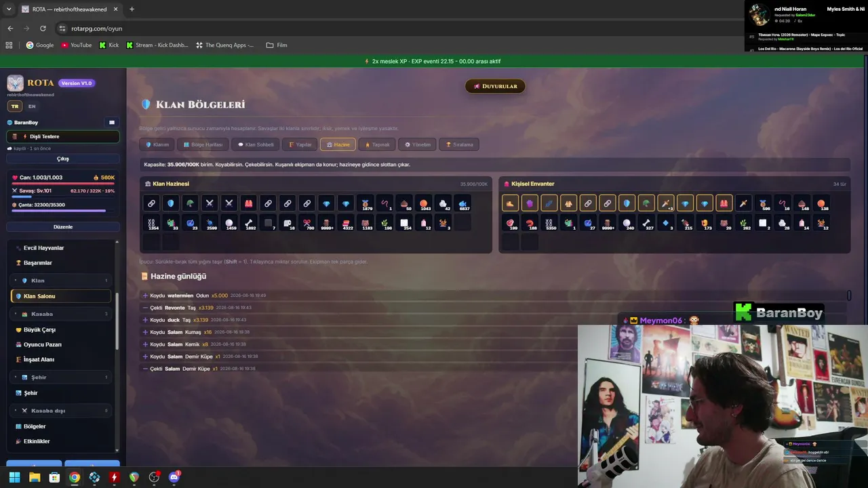Image resolution: width=868 pixels, height=488 pixels.
Task: Open the Bölge Haritası tab
Action: (203, 144)
